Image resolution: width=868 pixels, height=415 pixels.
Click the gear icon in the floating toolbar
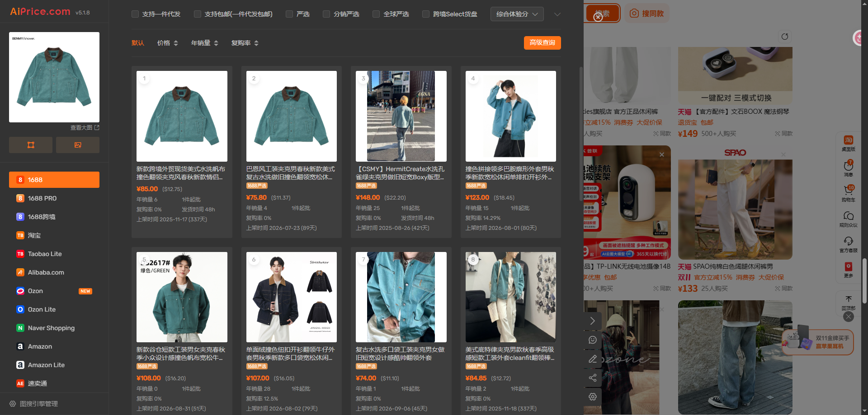[x=593, y=397]
